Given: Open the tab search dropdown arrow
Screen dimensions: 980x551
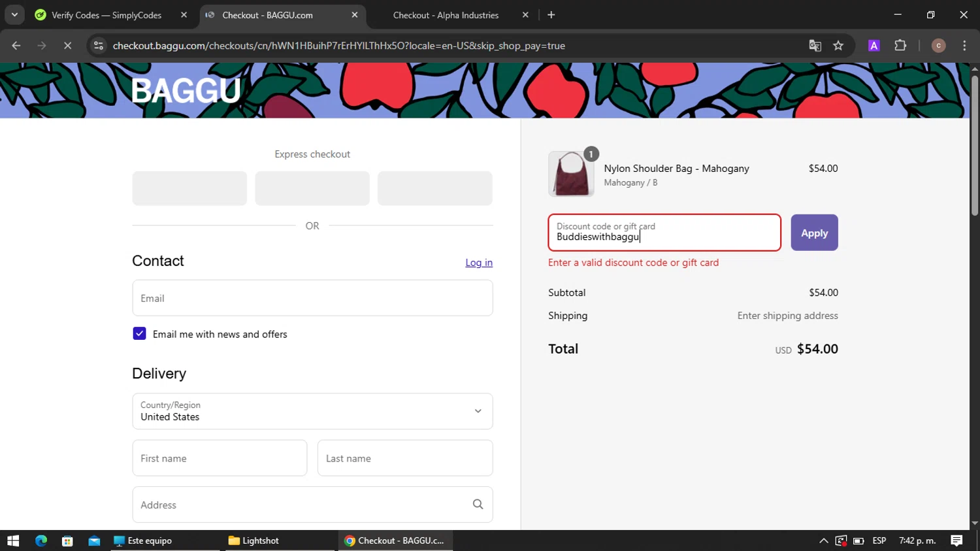Looking at the screenshot, I should coord(14,14).
